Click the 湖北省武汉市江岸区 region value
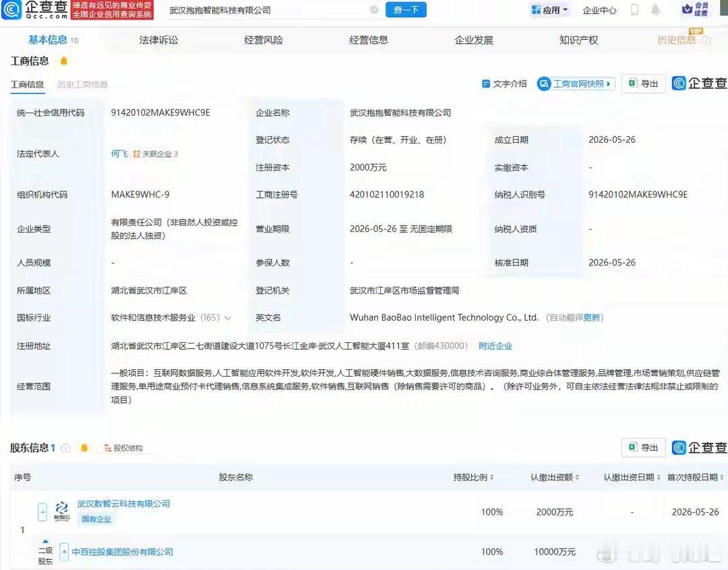This screenshot has height=570, width=728. [148, 290]
